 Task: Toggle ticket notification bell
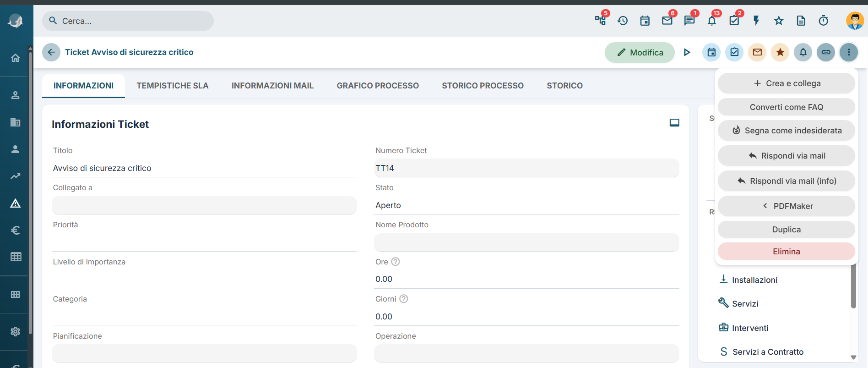click(x=803, y=52)
